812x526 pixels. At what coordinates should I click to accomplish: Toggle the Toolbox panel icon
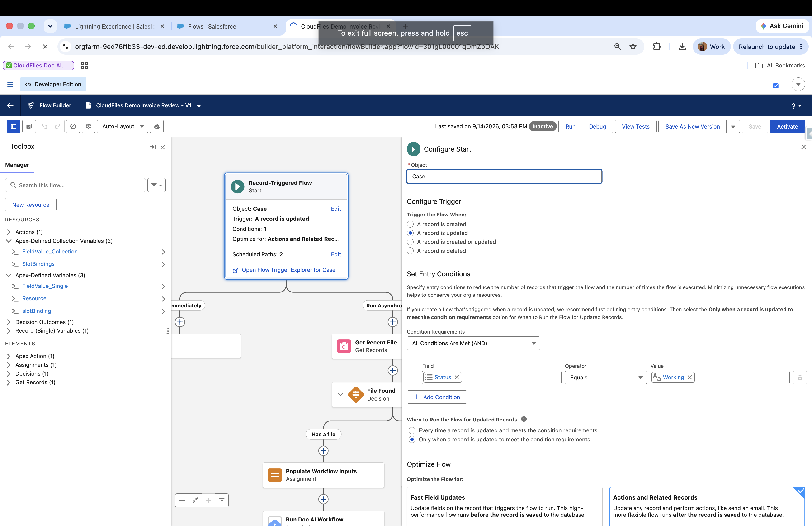[x=14, y=126]
